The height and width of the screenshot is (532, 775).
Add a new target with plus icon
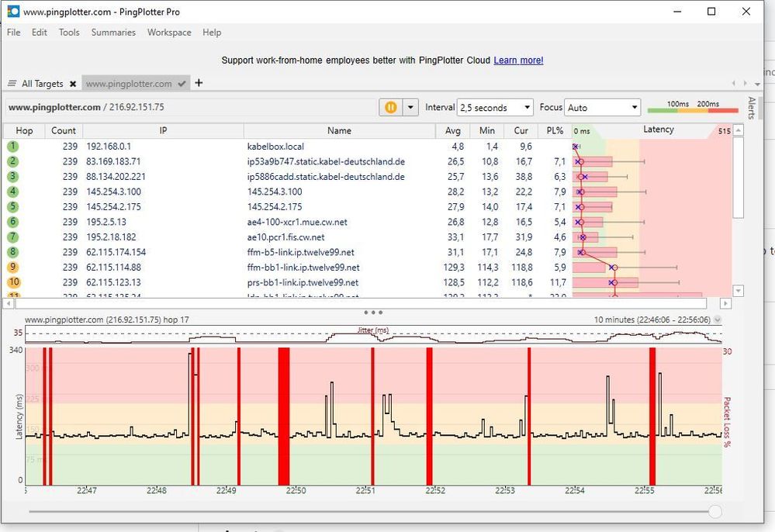199,82
